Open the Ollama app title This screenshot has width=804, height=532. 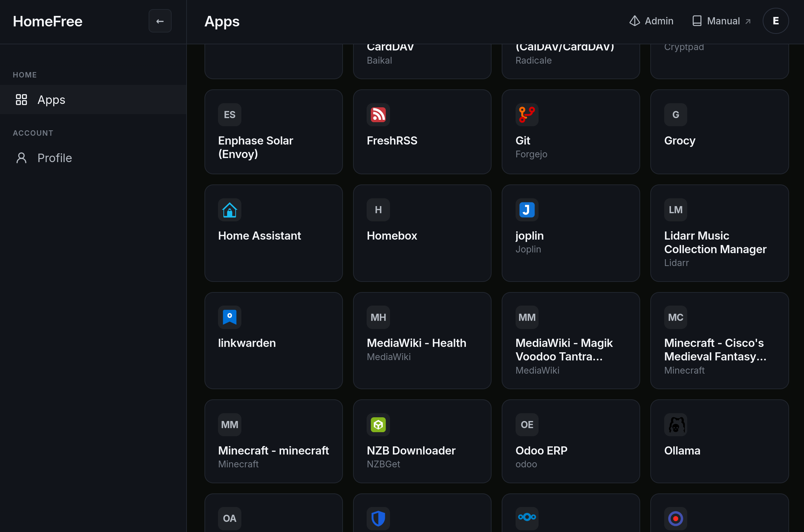click(682, 450)
